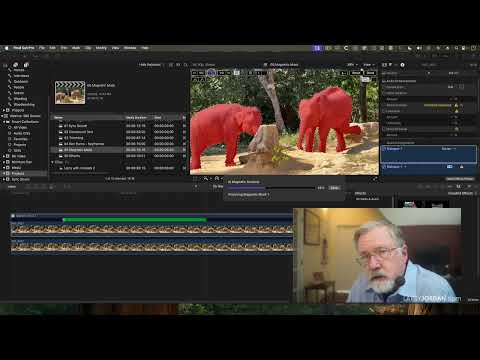Open the Info inspector icon
Screen dimensions: 480x360
pyautogui.click(x=402, y=65)
